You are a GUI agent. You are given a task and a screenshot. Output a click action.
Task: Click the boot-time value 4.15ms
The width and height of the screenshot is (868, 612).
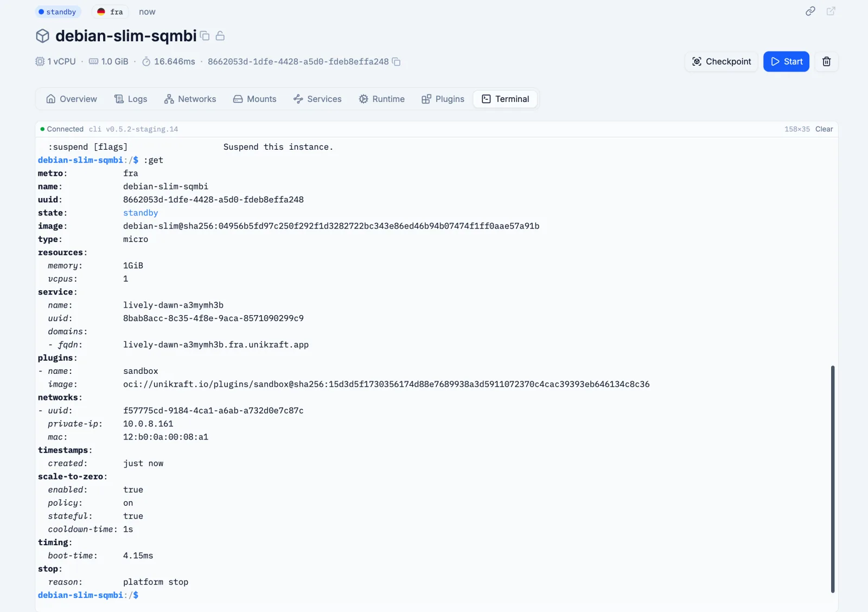pyautogui.click(x=138, y=556)
